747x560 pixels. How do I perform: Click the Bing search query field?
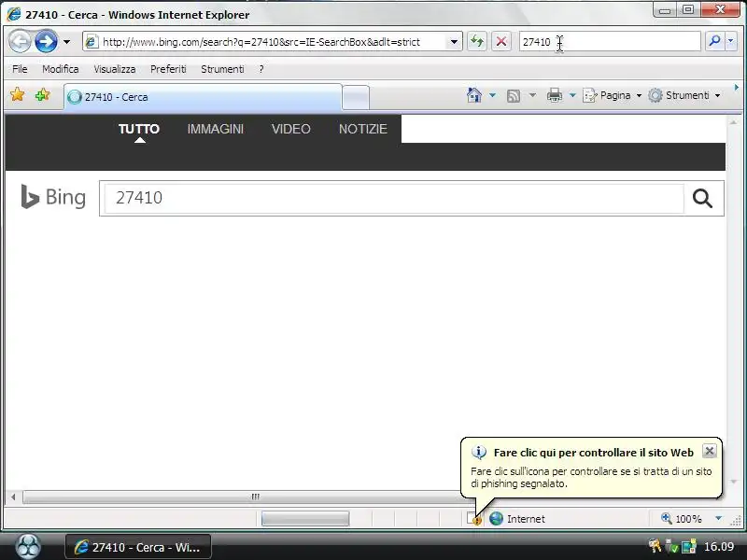[x=394, y=198]
